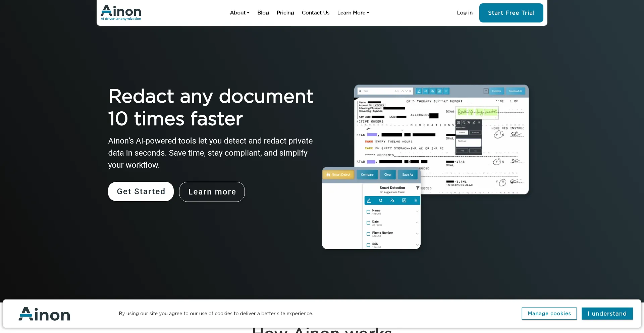This screenshot has height=333, width=644.
Task: Accept cookies with I understand
Action: (607, 314)
